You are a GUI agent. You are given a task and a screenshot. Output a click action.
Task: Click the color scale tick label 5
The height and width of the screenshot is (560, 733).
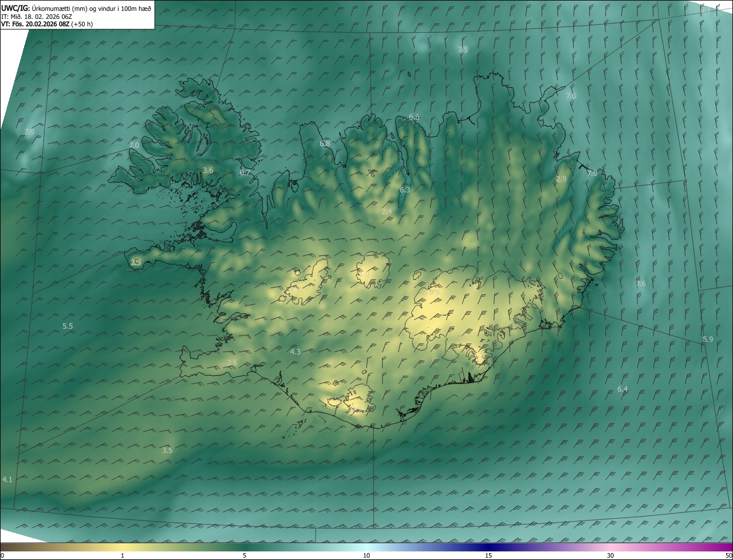(245, 555)
